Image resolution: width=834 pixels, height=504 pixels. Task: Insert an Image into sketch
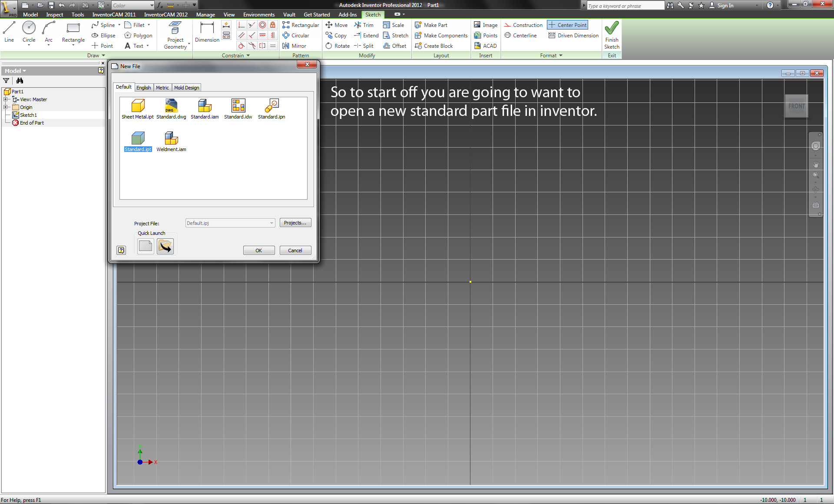pos(486,25)
